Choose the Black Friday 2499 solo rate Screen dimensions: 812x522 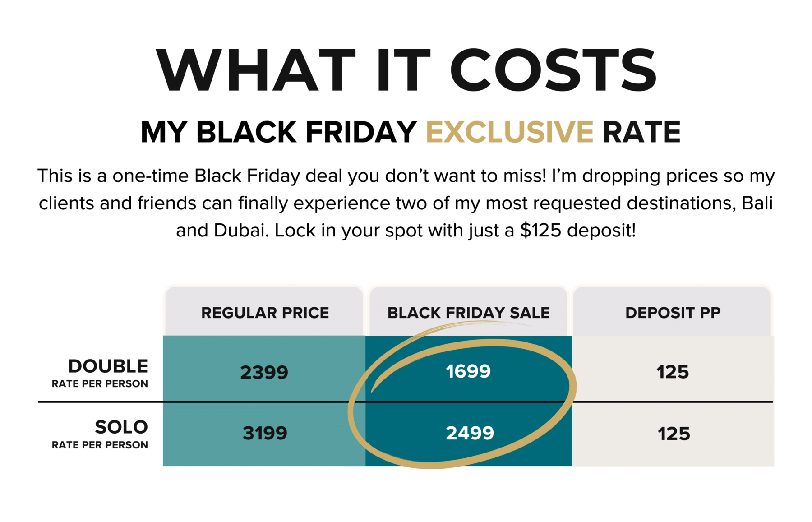470,433
